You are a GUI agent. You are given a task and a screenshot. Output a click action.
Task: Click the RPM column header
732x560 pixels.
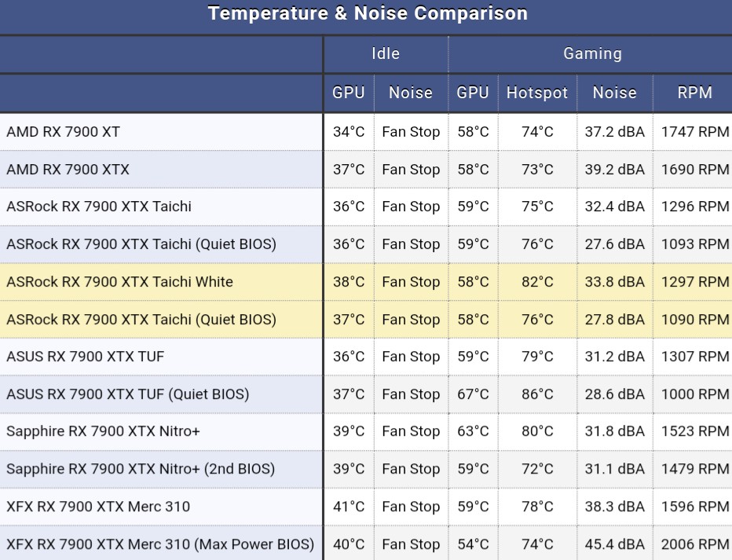coord(694,93)
